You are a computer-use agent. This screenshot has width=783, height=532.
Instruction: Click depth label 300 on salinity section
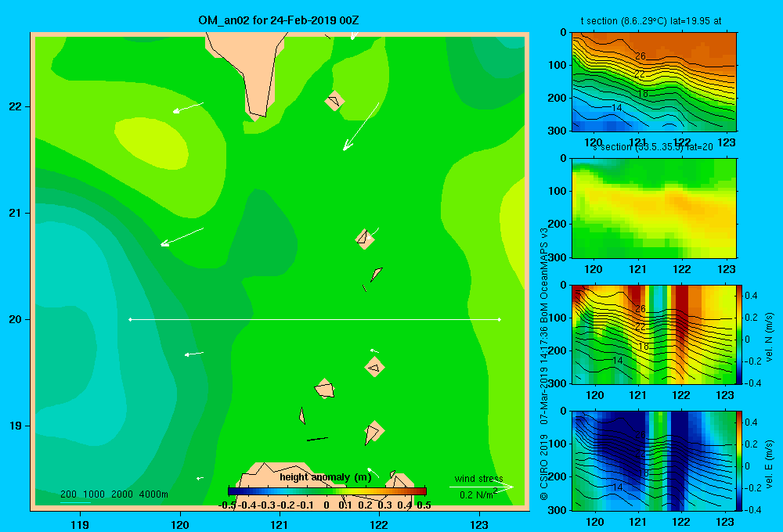pos(557,257)
